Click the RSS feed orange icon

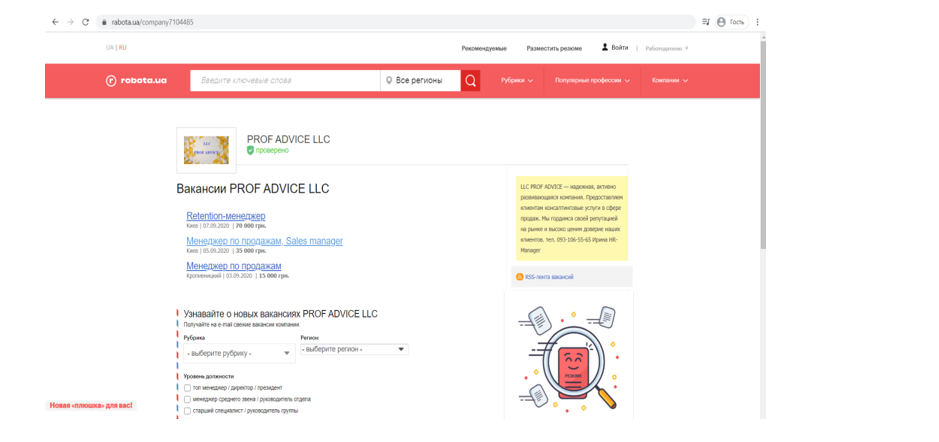pyautogui.click(x=519, y=277)
